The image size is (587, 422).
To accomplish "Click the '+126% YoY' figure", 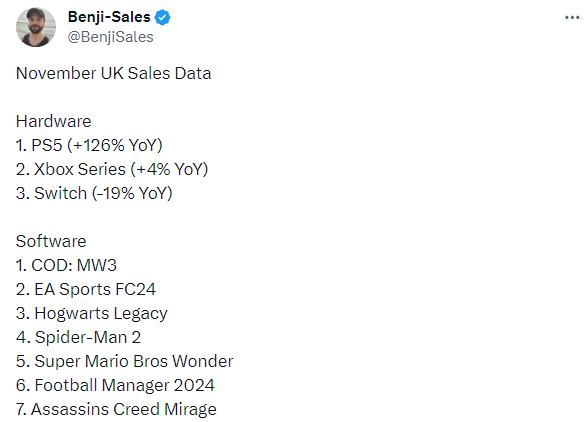I will 115,145.
